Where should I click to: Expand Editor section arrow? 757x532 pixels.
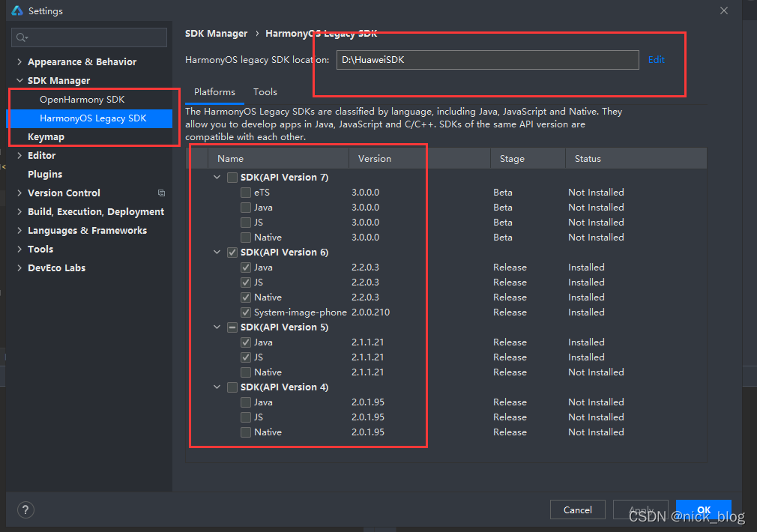[x=19, y=155]
